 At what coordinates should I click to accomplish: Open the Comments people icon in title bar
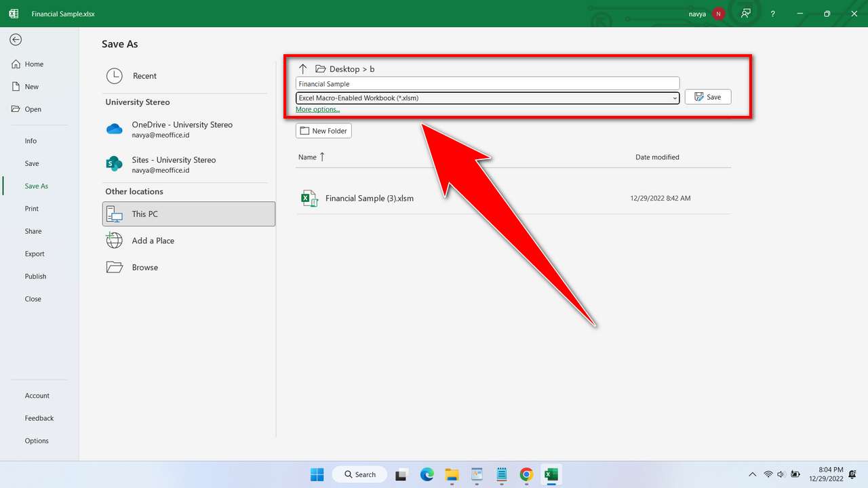pyautogui.click(x=746, y=14)
